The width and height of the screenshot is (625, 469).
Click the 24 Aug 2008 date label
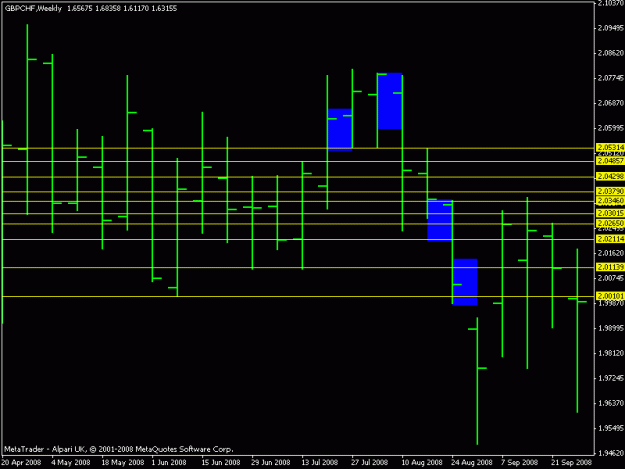pos(472,463)
